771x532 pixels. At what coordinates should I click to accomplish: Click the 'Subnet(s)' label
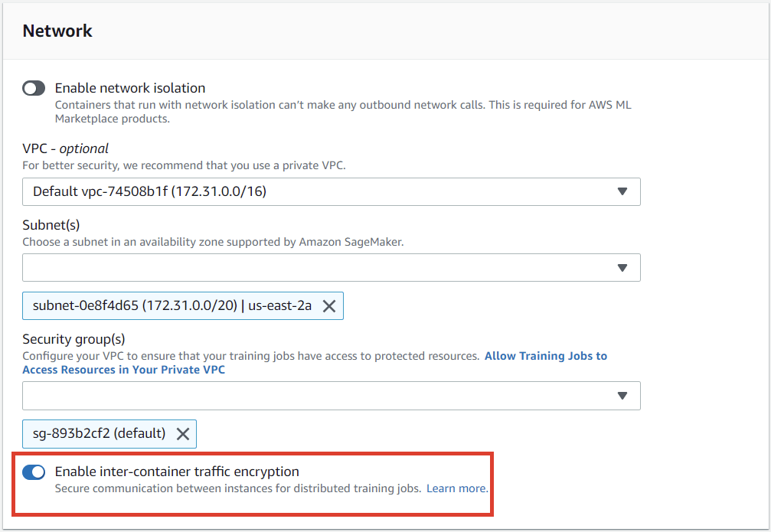pos(51,225)
